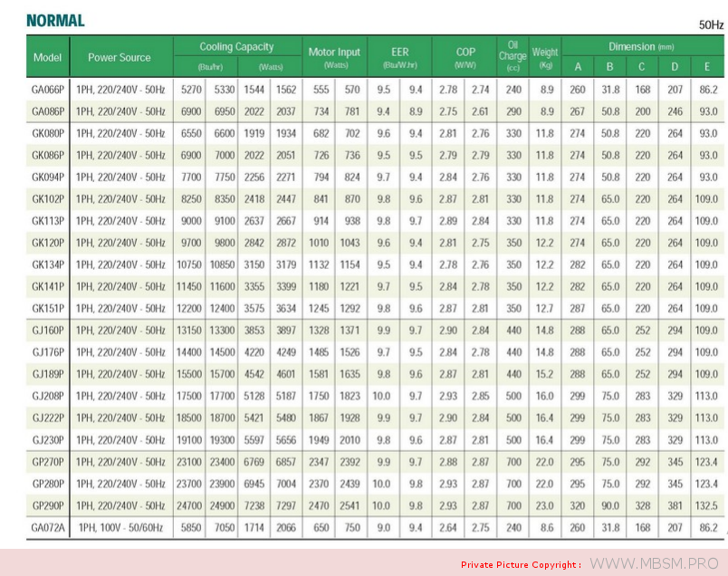This screenshot has height=576, width=728.
Task: Click the 1PH, 100V - 50/60Hz cell
Action: [120, 526]
